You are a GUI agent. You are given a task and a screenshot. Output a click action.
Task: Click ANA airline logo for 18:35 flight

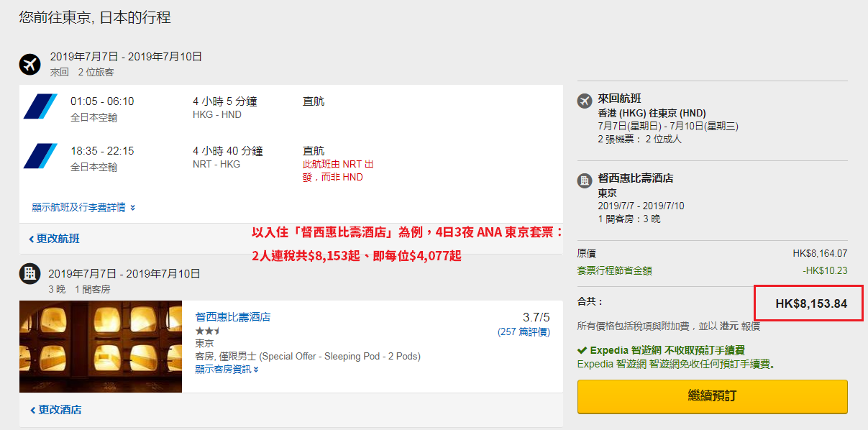(x=40, y=156)
